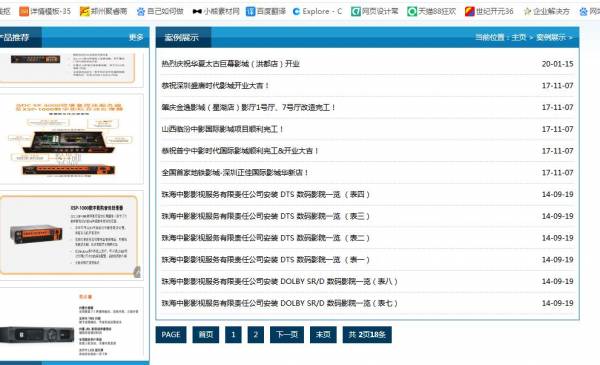Open the DTS 数码影院一览(表二) article

266,238
